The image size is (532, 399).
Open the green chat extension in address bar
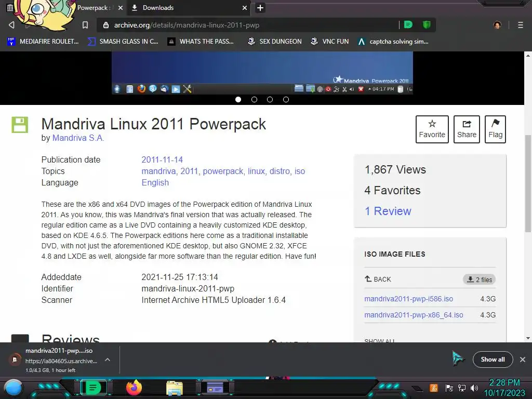(x=408, y=25)
